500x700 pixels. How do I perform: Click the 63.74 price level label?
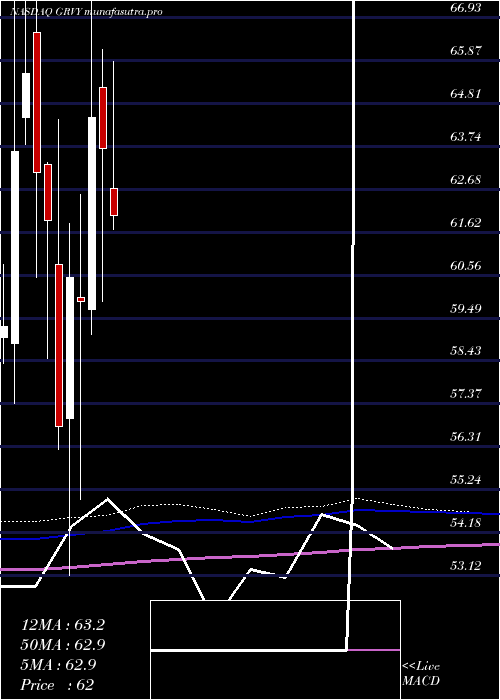point(465,137)
